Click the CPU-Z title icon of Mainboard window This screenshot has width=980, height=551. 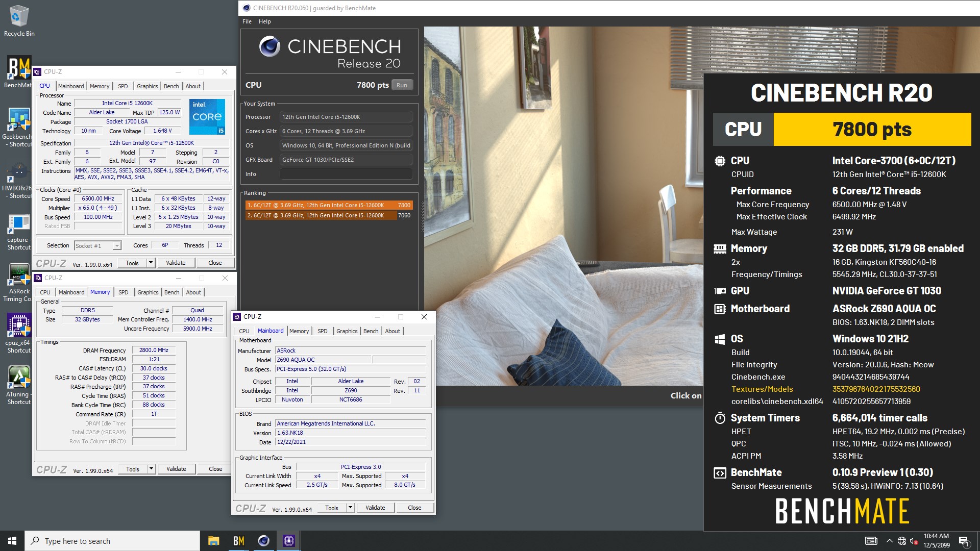coord(237,317)
